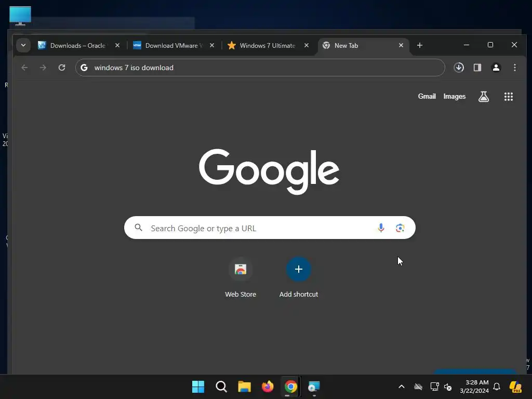The image size is (532, 399).
Task: Click the Chrome taskbar icon
Action: (x=291, y=387)
